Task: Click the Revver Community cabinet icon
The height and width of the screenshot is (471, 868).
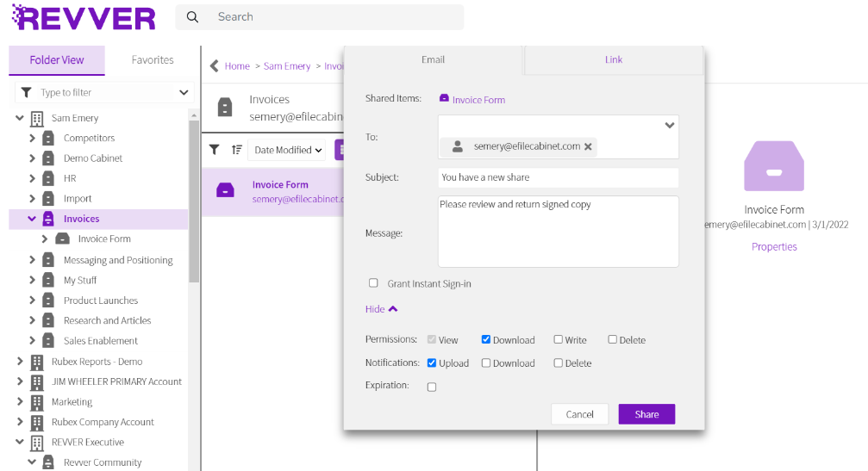Action: pos(49,462)
